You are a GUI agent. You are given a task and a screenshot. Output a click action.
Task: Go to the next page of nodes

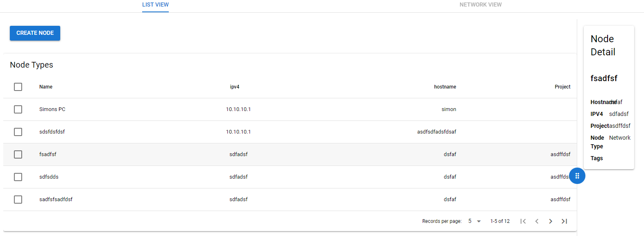pos(551,221)
